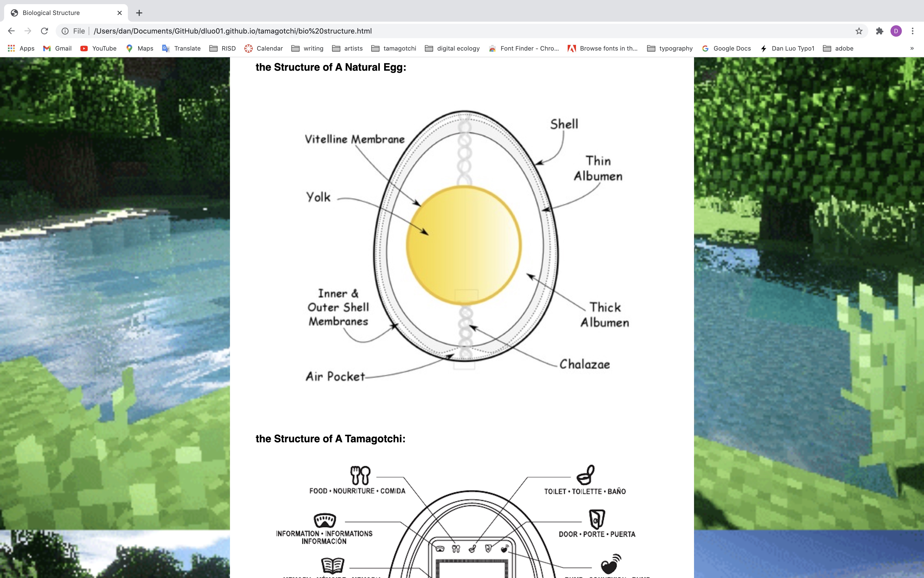
Task: Click the 'Vitelline Membrane' label
Action: pyautogui.click(x=354, y=139)
